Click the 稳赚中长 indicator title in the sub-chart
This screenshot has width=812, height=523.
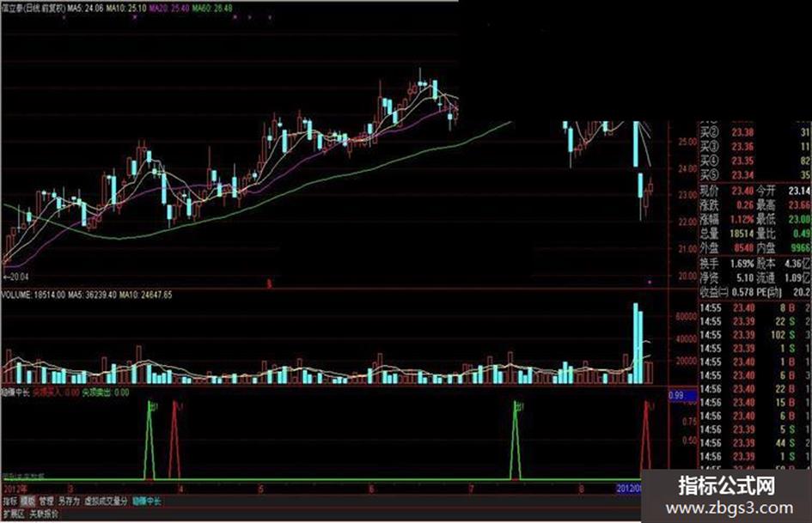(15, 392)
